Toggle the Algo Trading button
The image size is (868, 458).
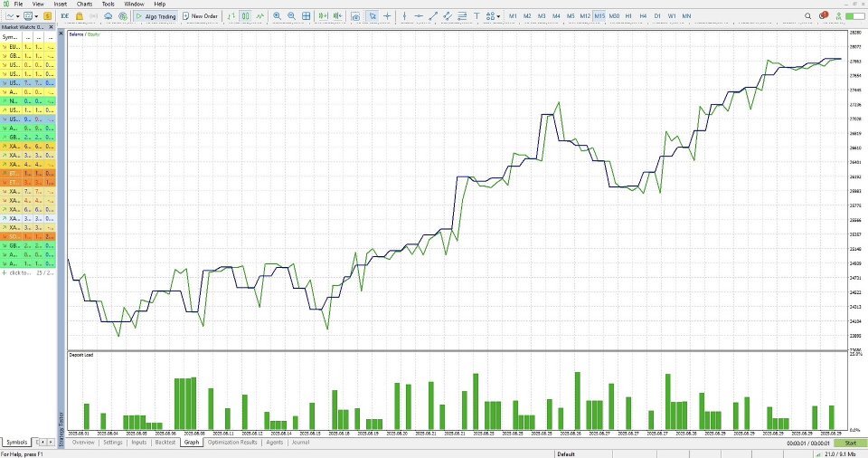pos(156,16)
